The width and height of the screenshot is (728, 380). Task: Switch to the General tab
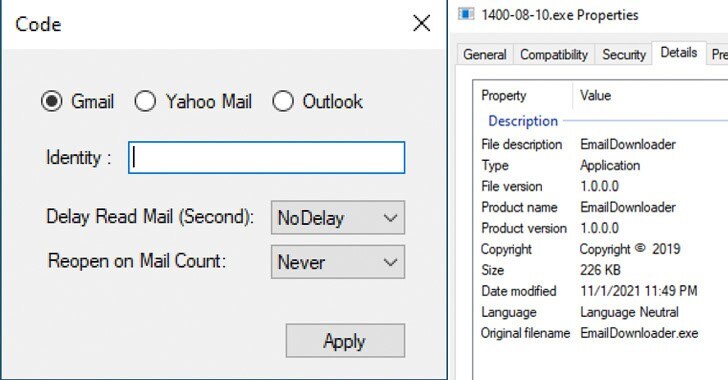[x=485, y=54]
